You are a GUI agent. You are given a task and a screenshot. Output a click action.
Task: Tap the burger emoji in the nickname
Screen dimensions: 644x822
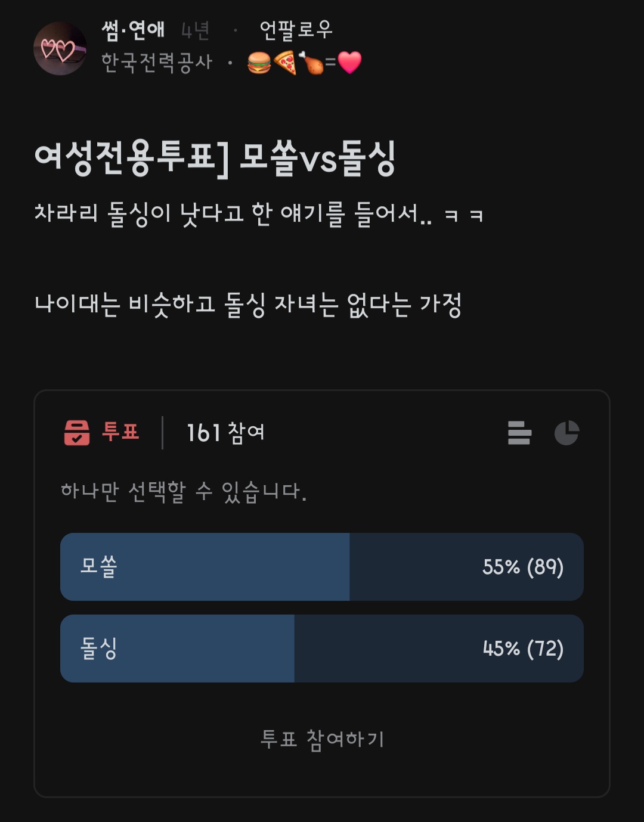click(x=259, y=63)
